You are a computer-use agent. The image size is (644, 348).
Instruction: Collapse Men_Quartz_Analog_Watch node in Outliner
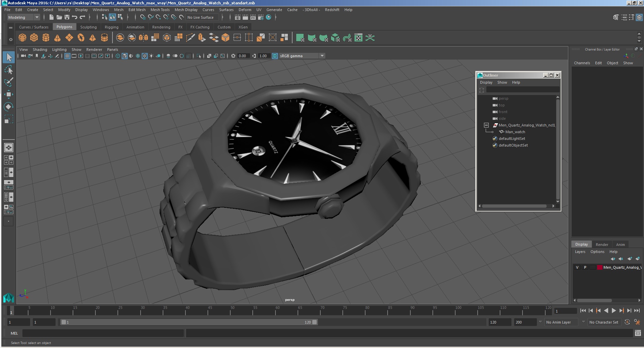(486, 125)
